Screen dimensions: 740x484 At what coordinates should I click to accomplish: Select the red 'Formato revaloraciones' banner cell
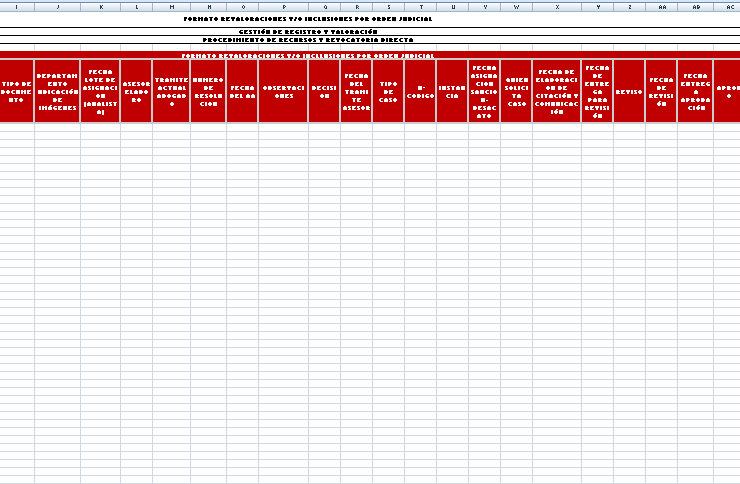tap(370, 55)
